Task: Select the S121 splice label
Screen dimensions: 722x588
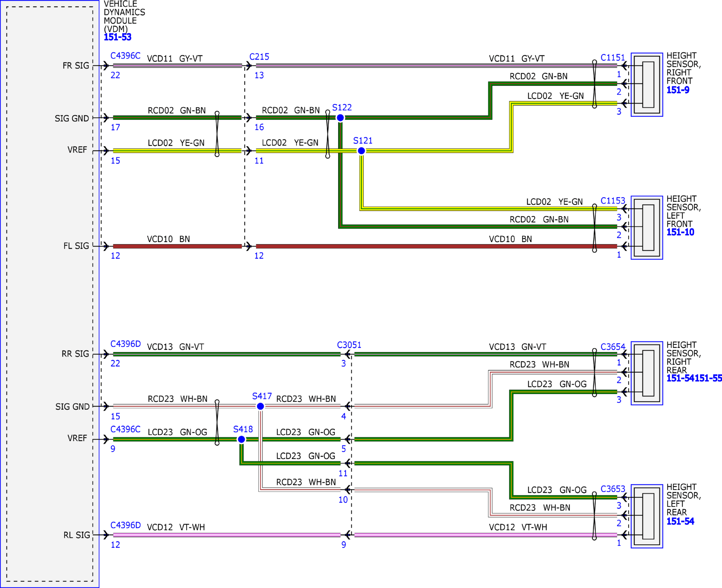Action: 363,141
